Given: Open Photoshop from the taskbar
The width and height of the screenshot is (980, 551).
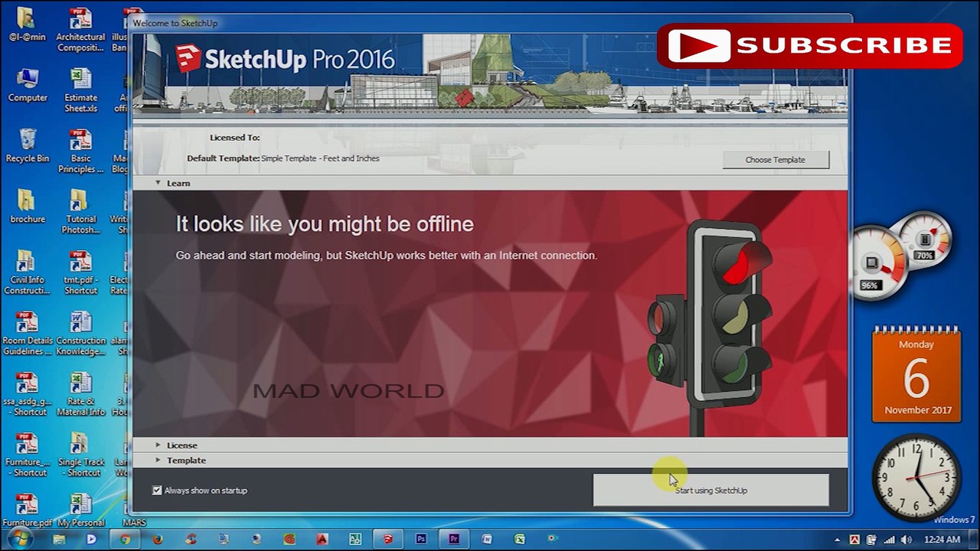Looking at the screenshot, I should tap(421, 539).
